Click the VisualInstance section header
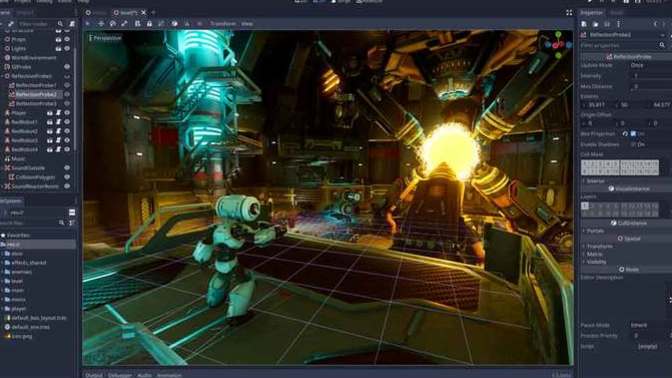 click(x=626, y=189)
